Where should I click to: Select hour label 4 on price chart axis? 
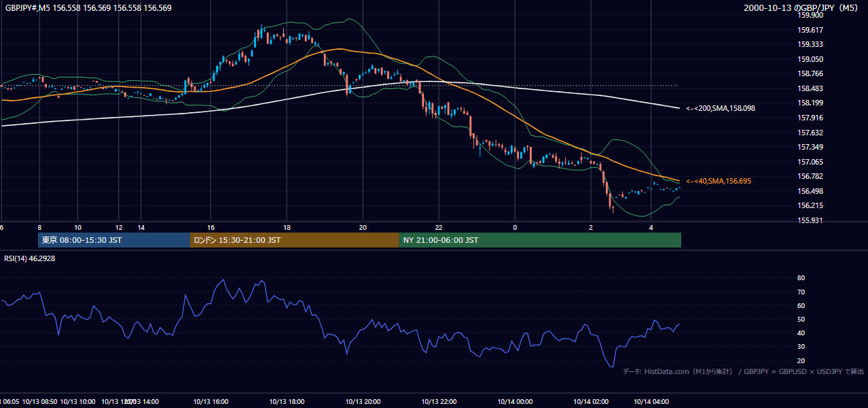pos(651,227)
